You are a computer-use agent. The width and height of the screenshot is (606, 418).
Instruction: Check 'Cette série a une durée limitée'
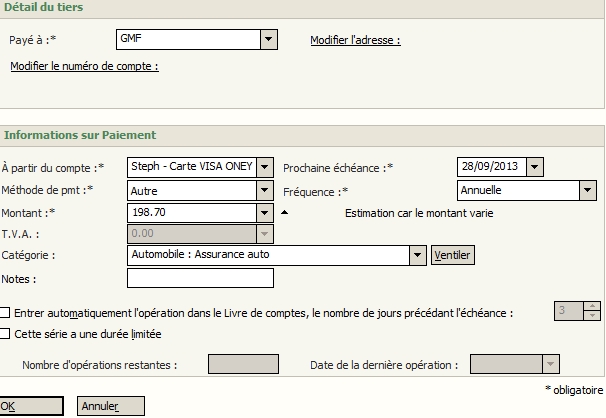[x=7, y=334]
